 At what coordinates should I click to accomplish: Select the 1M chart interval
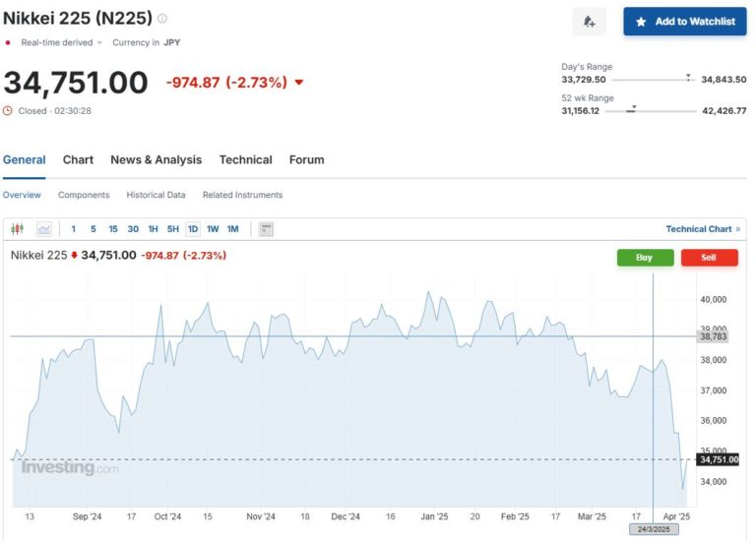click(x=232, y=229)
